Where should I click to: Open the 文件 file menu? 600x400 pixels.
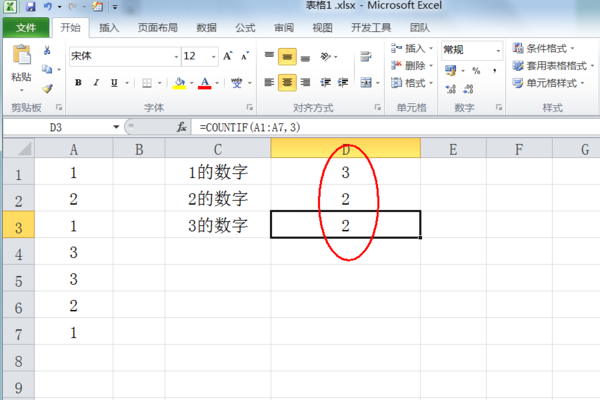(26, 28)
